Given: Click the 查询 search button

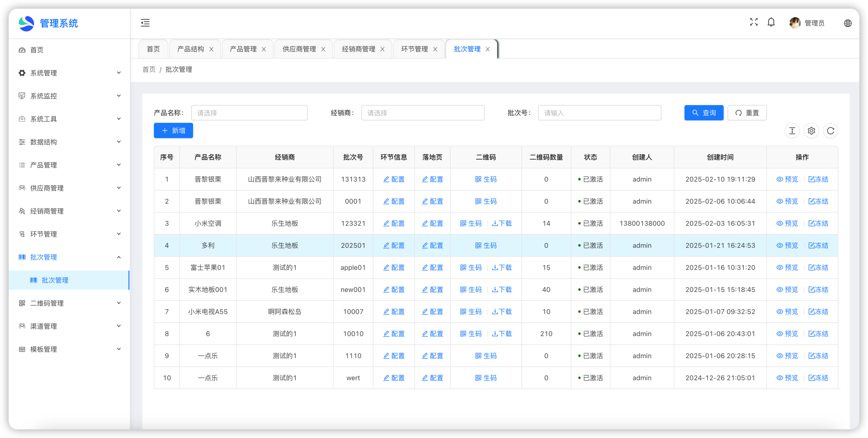Looking at the screenshot, I should click(x=704, y=113).
